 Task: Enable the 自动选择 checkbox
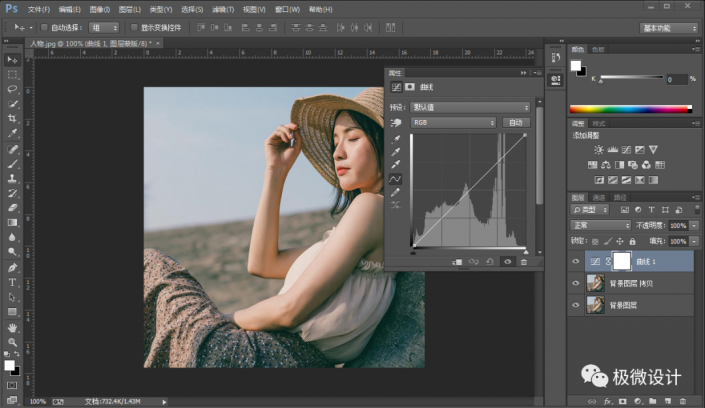point(44,27)
